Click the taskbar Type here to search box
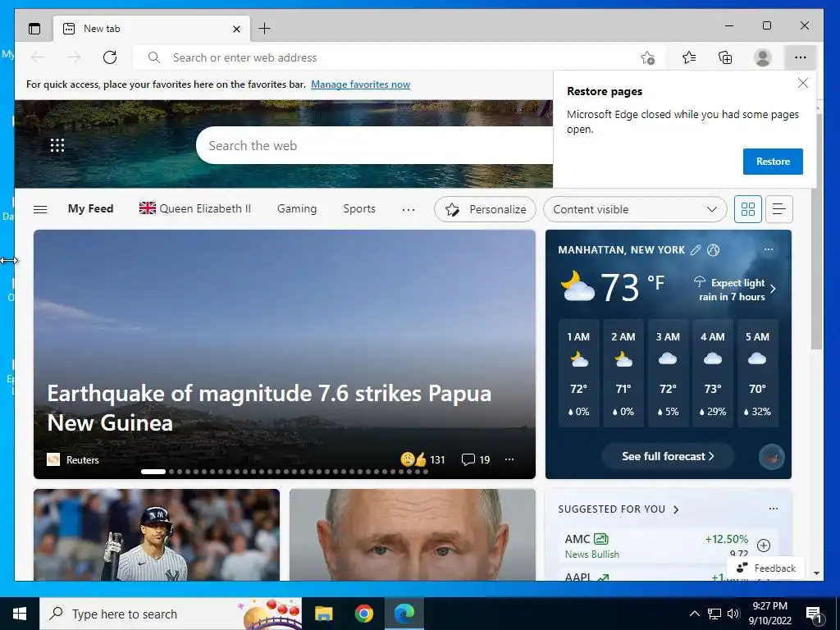 [x=171, y=614]
